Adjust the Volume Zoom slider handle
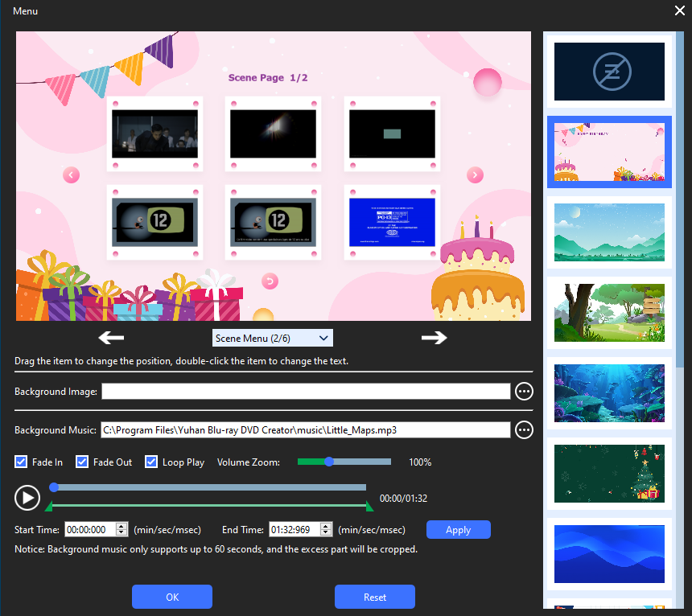 (x=329, y=462)
